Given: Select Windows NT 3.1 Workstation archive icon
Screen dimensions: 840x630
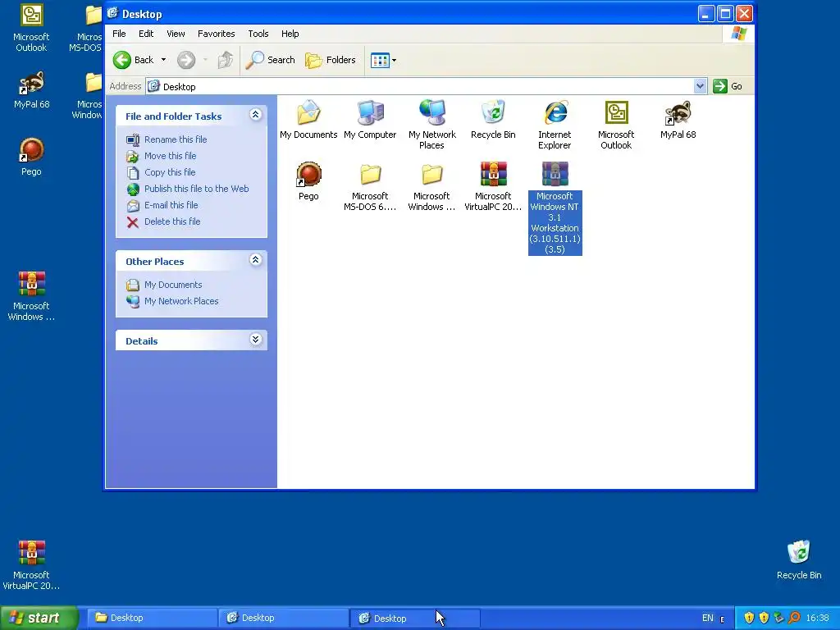Looking at the screenshot, I should (555, 175).
